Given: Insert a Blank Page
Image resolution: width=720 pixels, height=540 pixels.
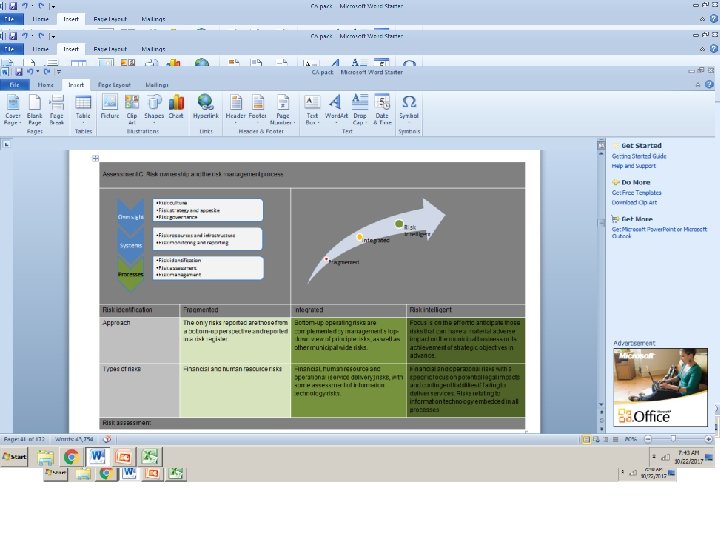Looking at the screenshot, I should point(34,109).
